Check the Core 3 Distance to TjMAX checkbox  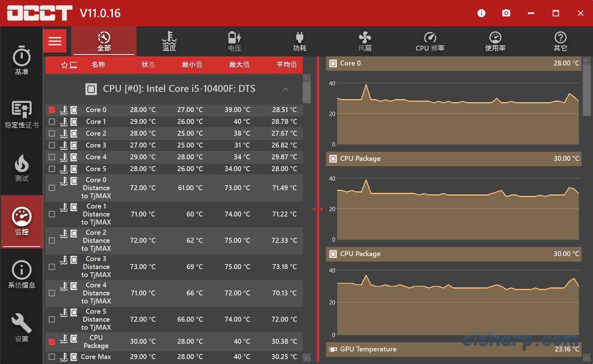coord(52,266)
